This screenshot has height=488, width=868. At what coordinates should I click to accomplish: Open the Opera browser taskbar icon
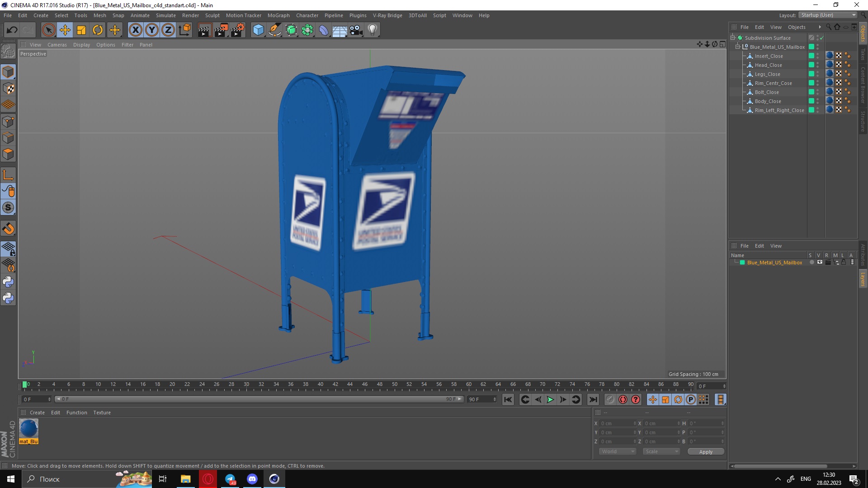pyautogui.click(x=208, y=479)
